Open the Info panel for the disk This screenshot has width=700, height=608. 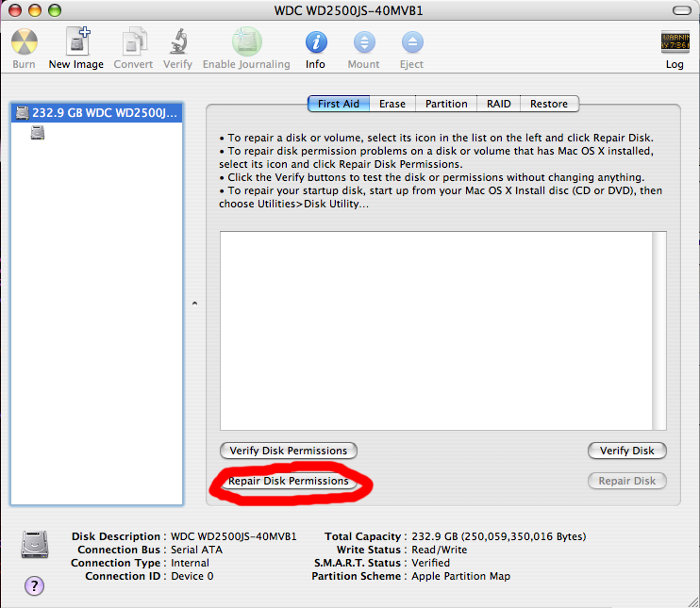coord(316,42)
